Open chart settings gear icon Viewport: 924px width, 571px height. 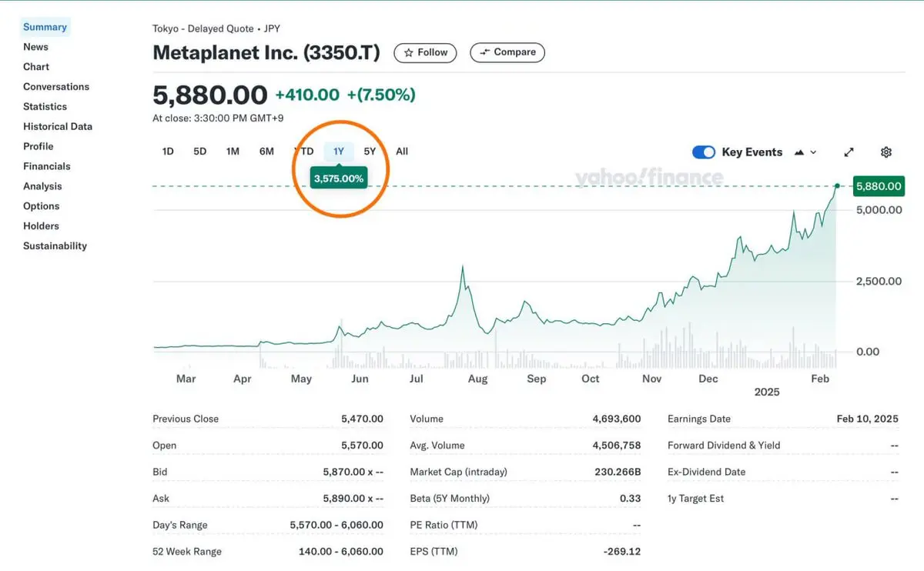886,152
